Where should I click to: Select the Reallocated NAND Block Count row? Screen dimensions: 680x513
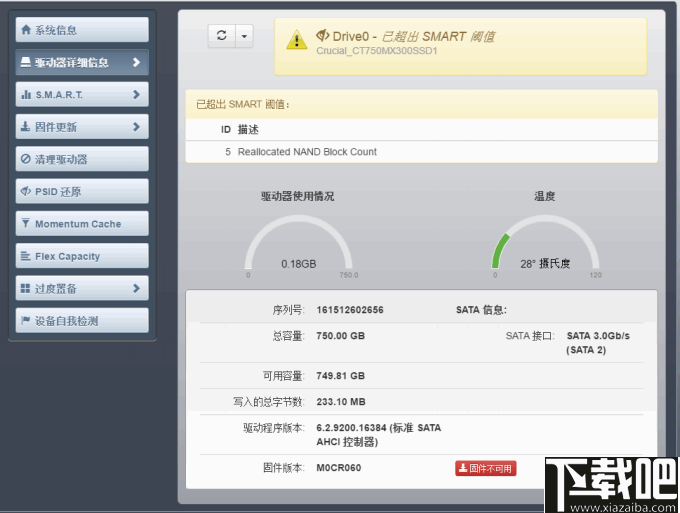[x=421, y=152]
